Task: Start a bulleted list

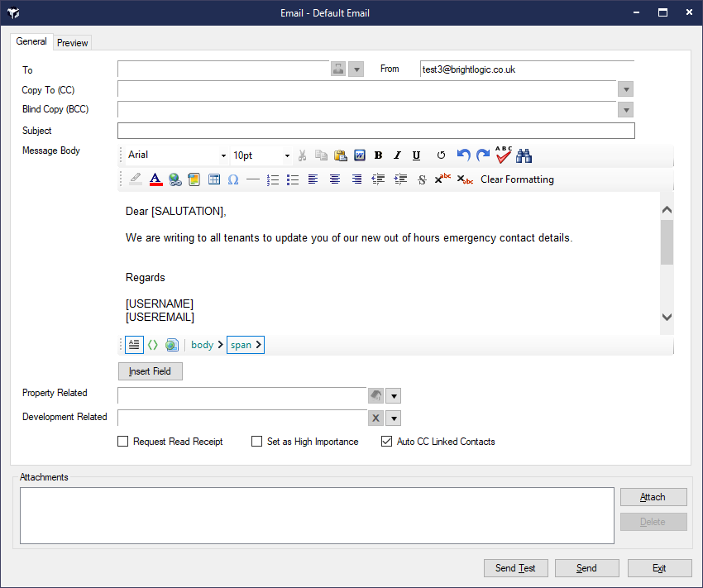Action: click(x=293, y=179)
